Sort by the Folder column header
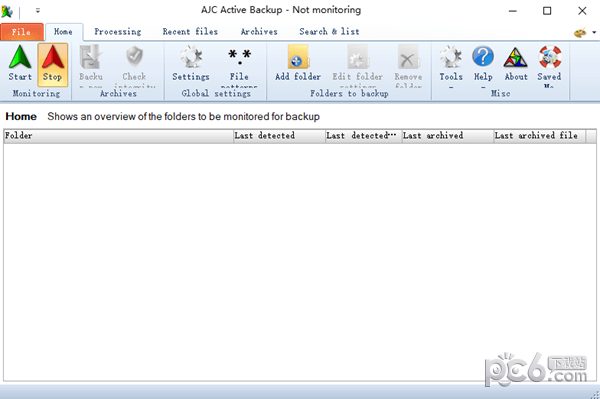600x399 pixels. coord(119,136)
